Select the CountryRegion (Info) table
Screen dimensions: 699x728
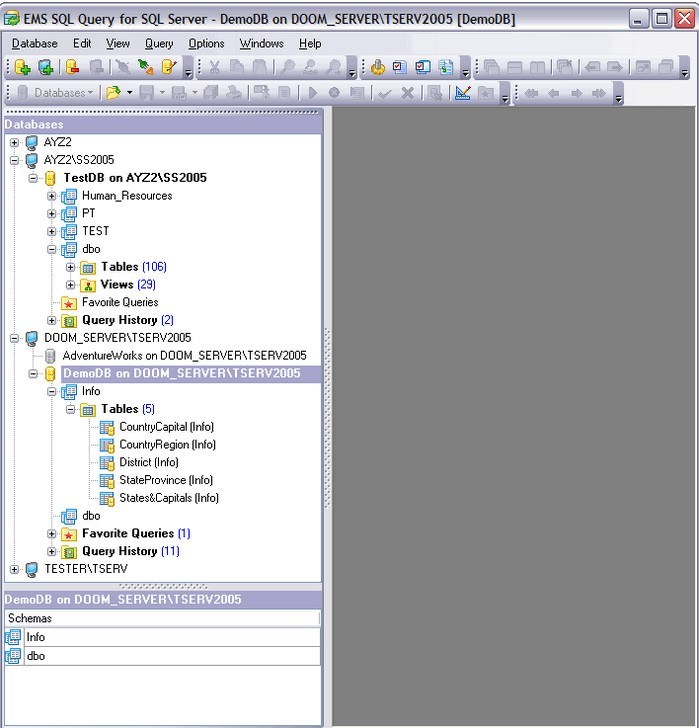pyautogui.click(x=167, y=444)
